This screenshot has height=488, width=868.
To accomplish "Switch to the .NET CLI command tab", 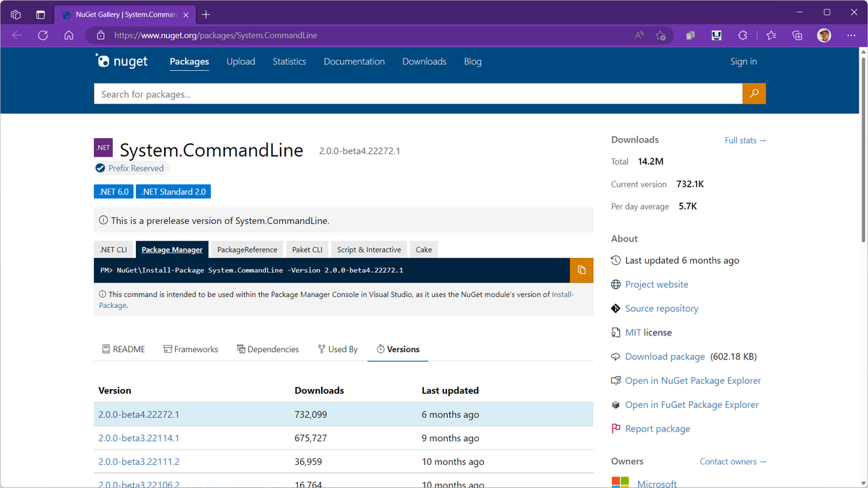I will [114, 249].
